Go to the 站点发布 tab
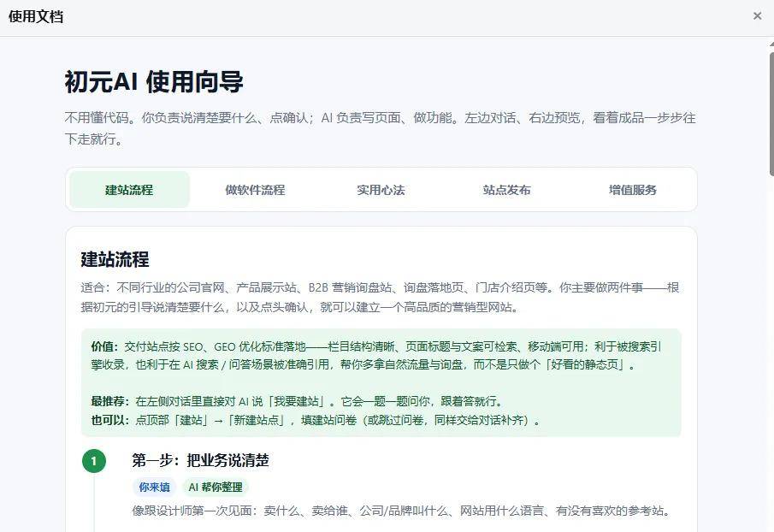 click(507, 190)
